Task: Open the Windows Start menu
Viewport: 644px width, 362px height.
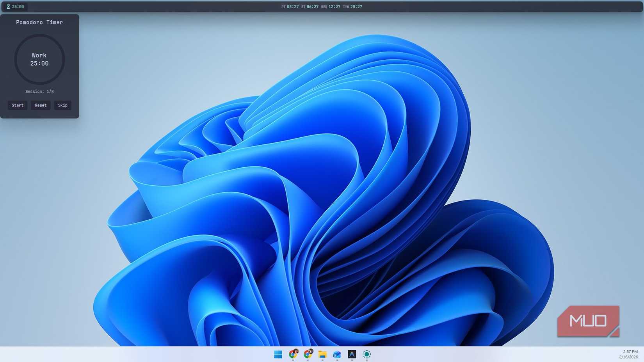Action: pyautogui.click(x=278, y=354)
